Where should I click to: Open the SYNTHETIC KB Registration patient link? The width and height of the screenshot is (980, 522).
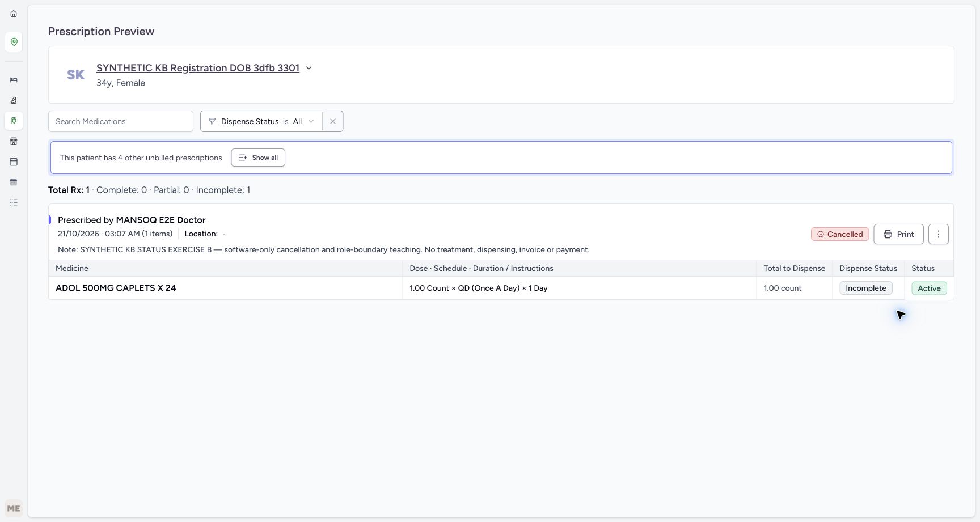click(x=198, y=68)
